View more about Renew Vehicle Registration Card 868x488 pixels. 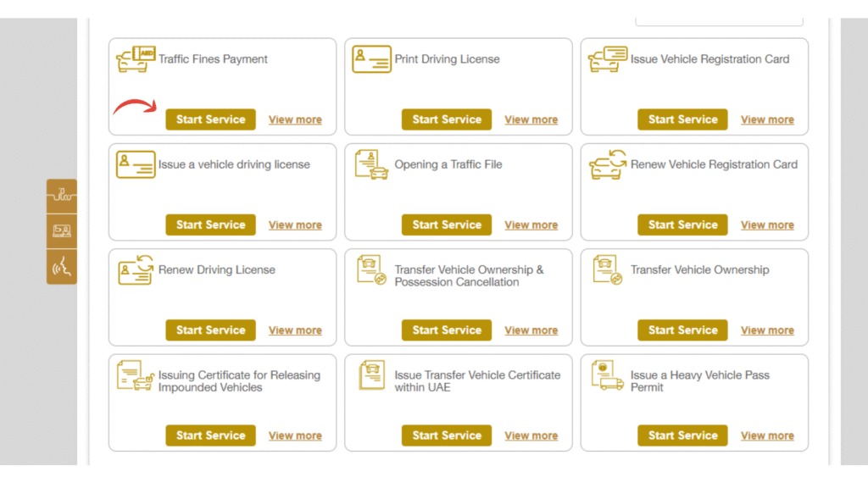tap(767, 225)
